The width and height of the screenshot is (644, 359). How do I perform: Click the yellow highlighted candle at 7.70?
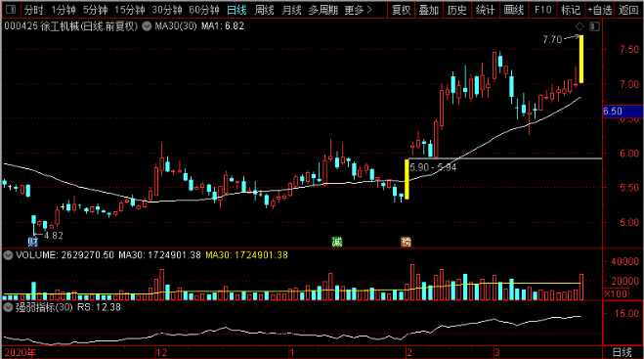[x=581, y=60]
